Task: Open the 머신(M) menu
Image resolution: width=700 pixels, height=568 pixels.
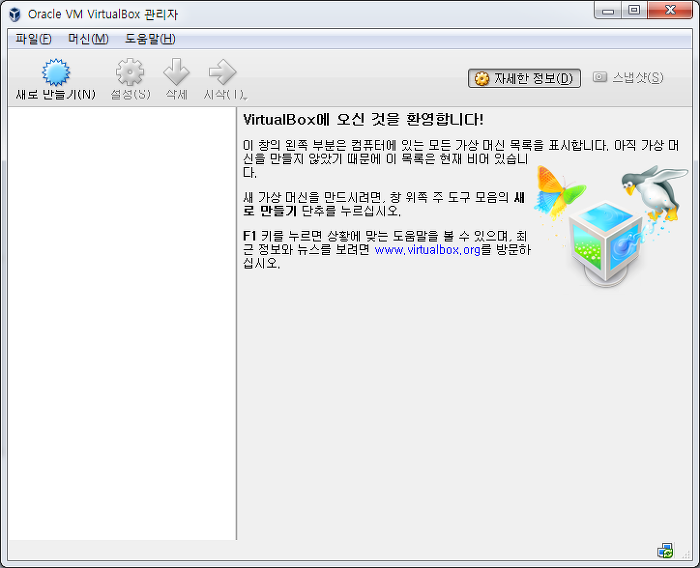Action: click(88, 39)
